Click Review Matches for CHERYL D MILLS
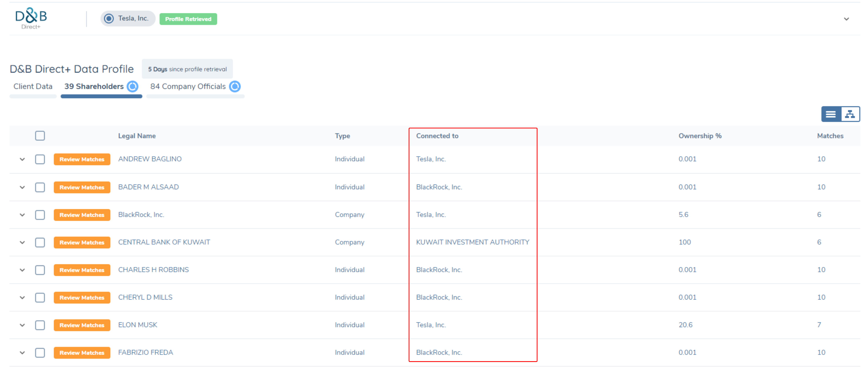This screenshot has height=368, width=868. (82, 297)
